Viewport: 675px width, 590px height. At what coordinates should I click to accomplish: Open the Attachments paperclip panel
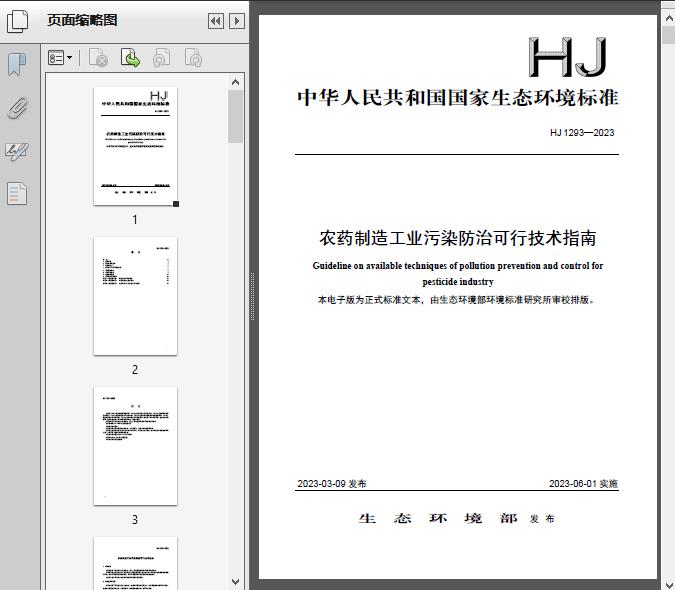pos(18,108)
